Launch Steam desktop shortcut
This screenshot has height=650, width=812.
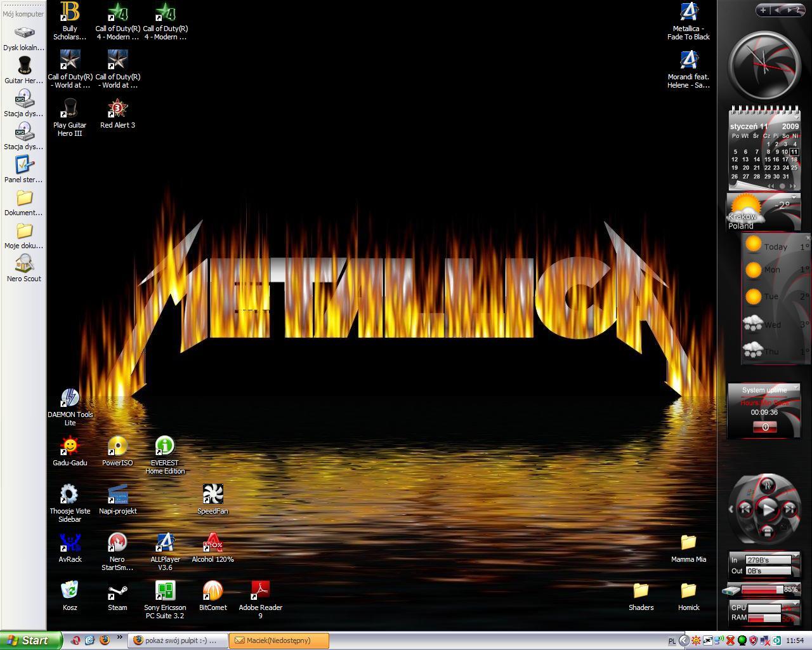pyautogui.click(x=117, y=596)
